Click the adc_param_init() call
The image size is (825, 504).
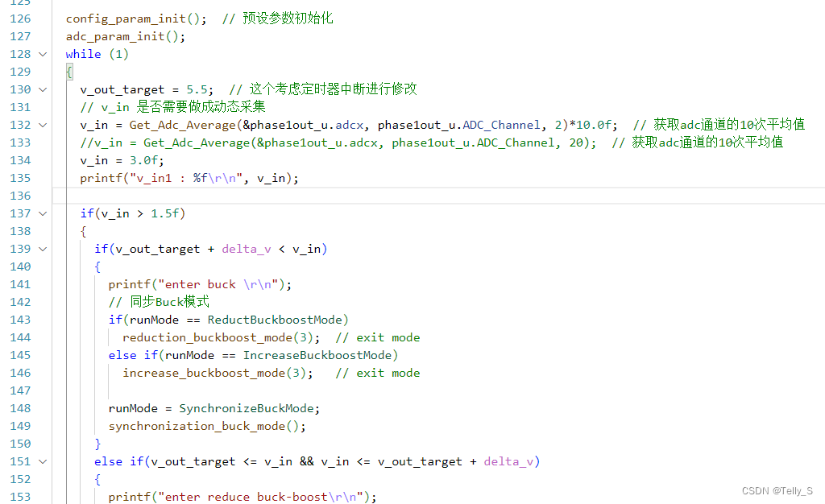coord(125,37)
